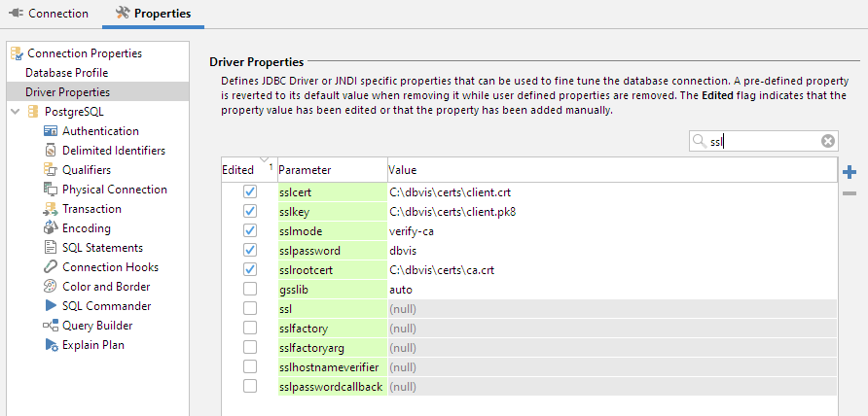Viewport: 868px width, 416px height.
Task: Open the SQL Commander settings
Action: (x=106, y=306)
